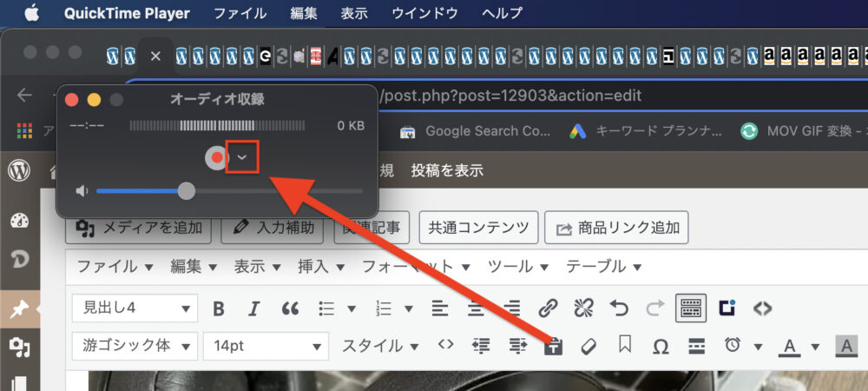The image size is (868, 391).
Task: Open the 游ゴシック体 font family dropdown
Action: point(135,346)
